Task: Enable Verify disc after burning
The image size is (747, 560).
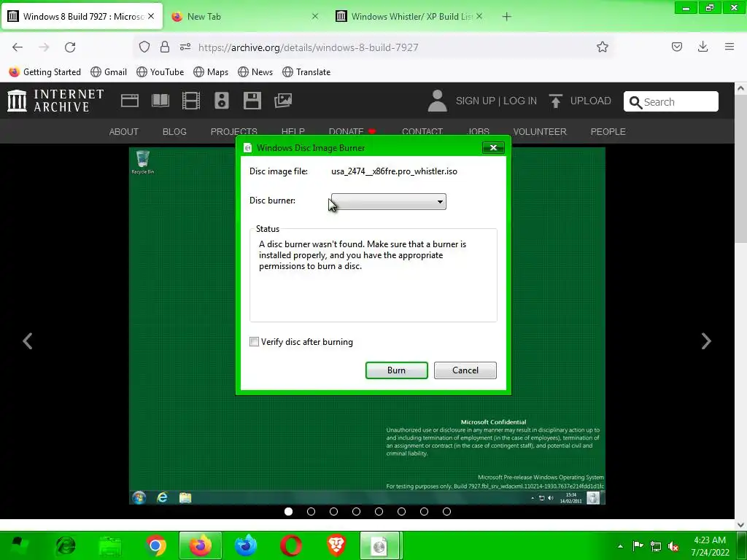Action: coord(255,341)
